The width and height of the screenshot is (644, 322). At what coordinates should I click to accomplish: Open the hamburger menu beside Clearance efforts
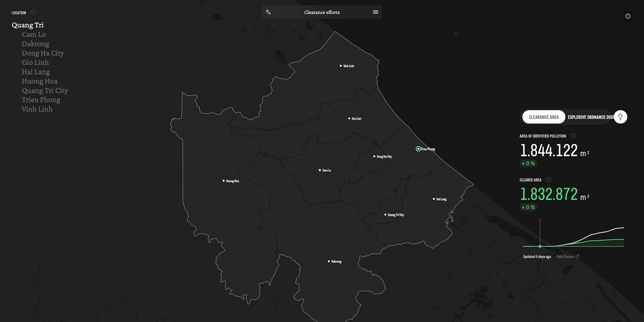coord(375,12)
